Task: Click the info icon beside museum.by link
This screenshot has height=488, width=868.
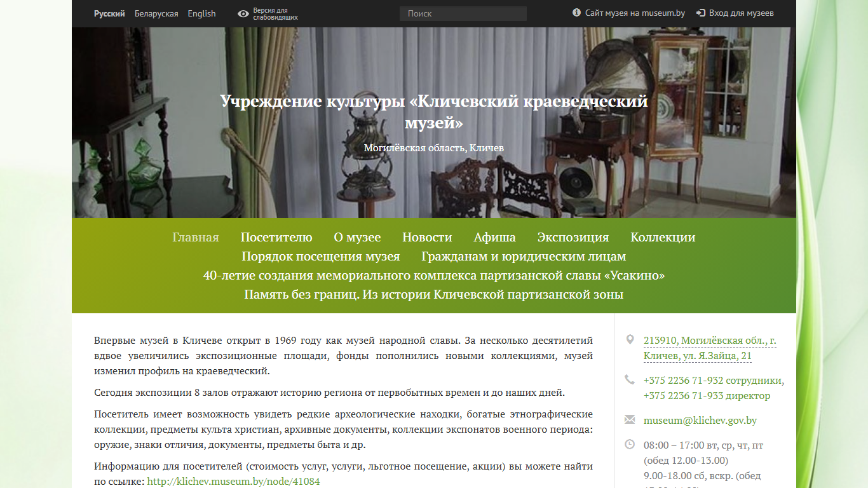Action: (x=577, y=13)
